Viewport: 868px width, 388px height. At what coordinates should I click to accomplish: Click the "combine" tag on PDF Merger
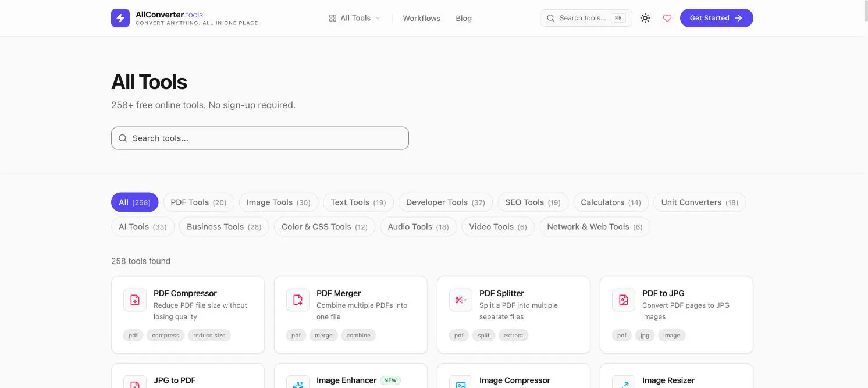click(x=358, y=336)
